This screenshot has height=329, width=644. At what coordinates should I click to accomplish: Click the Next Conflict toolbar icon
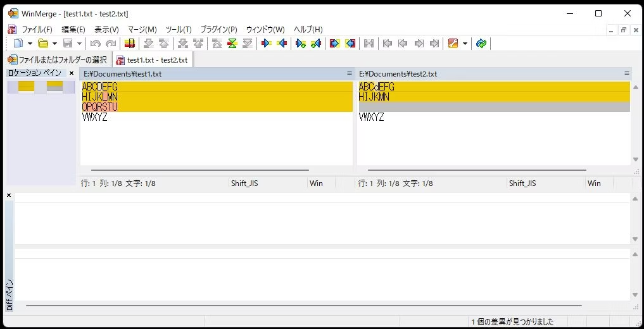click(183, 43)
